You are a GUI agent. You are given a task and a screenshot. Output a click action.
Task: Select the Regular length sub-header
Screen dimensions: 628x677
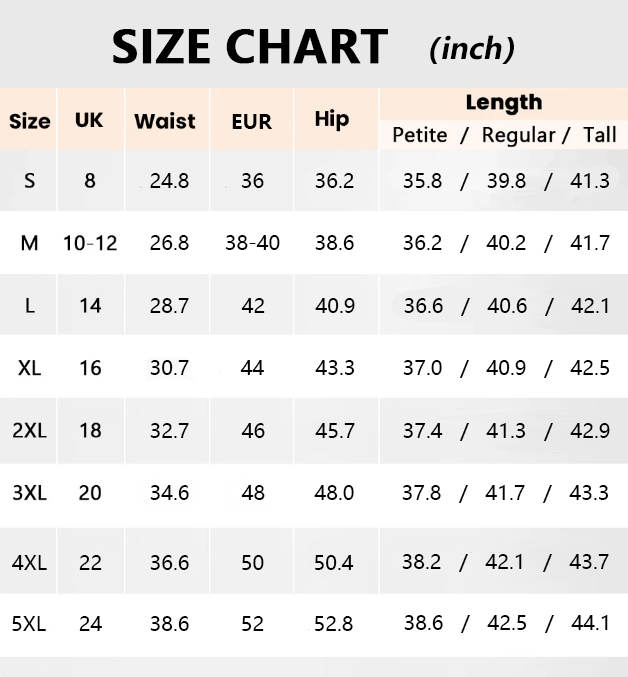pyautogui.click(x=518, y=134)
